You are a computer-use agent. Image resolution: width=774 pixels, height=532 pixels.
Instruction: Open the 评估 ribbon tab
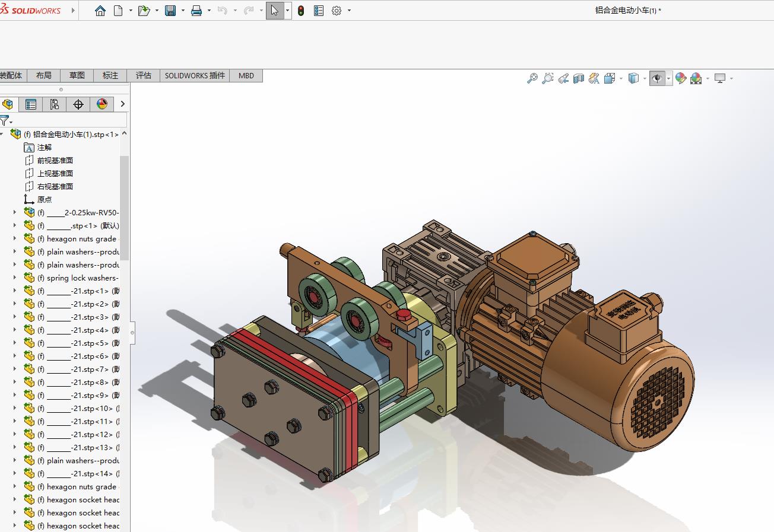click(144, 75)
